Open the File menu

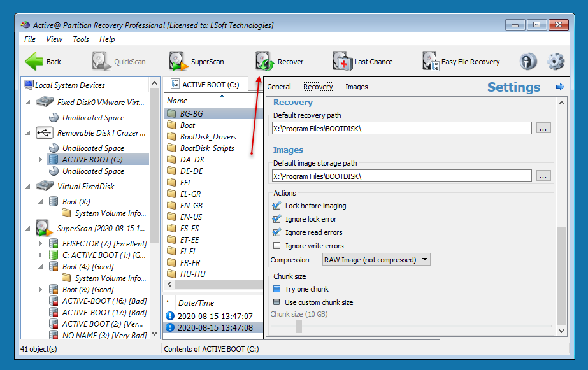[x=30, y=39]
